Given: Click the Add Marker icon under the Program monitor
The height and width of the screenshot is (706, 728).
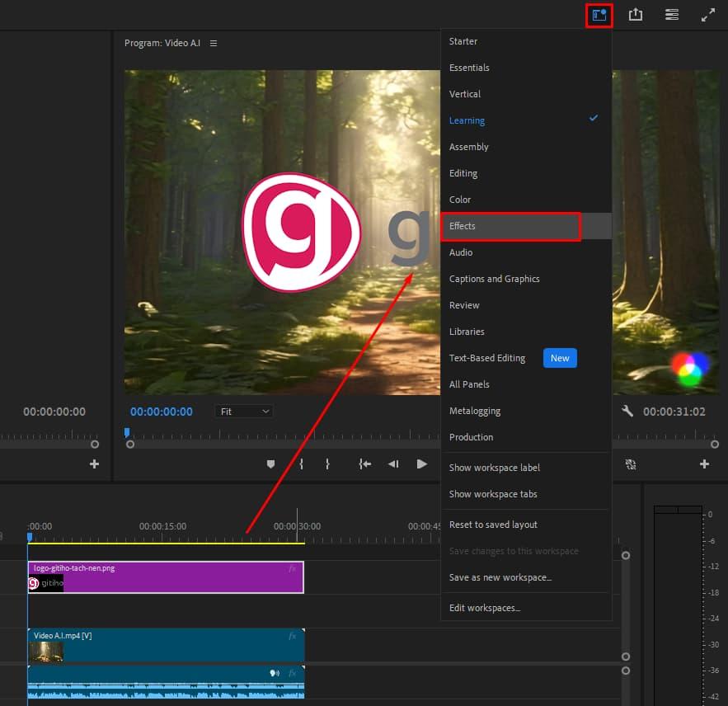Looking at the screenshot, I should 270,464.
